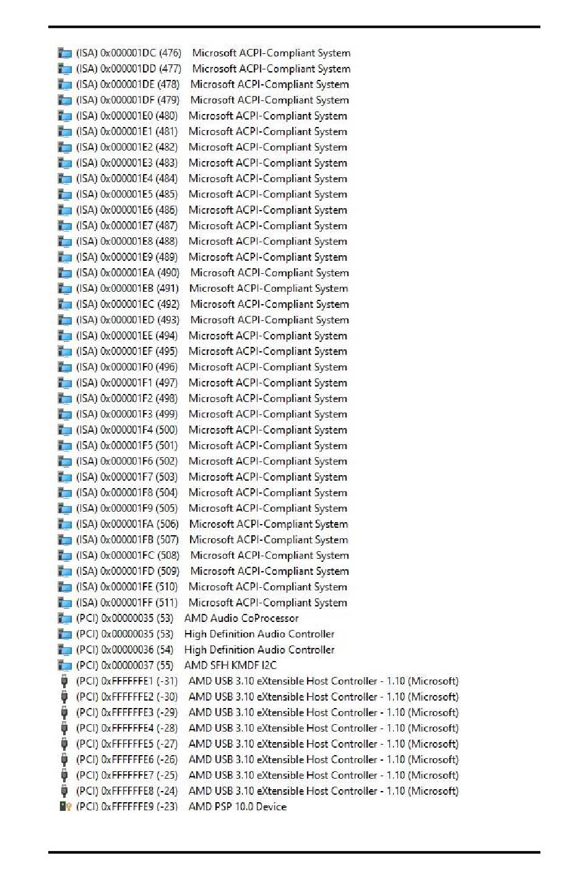Select the AMD Audio CoProcessor row
Viewport: 588px width, 879px height.
[x=178, y=618]
